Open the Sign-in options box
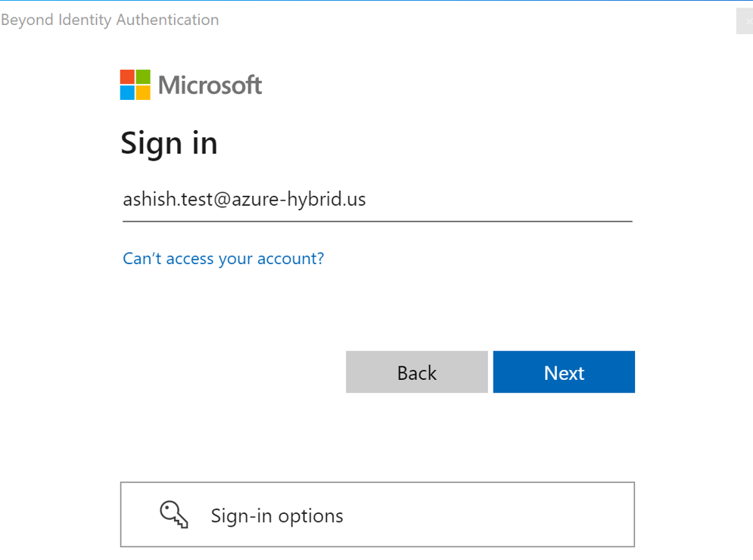The height and width of the screenshot is (560, 753). point(377,515)
